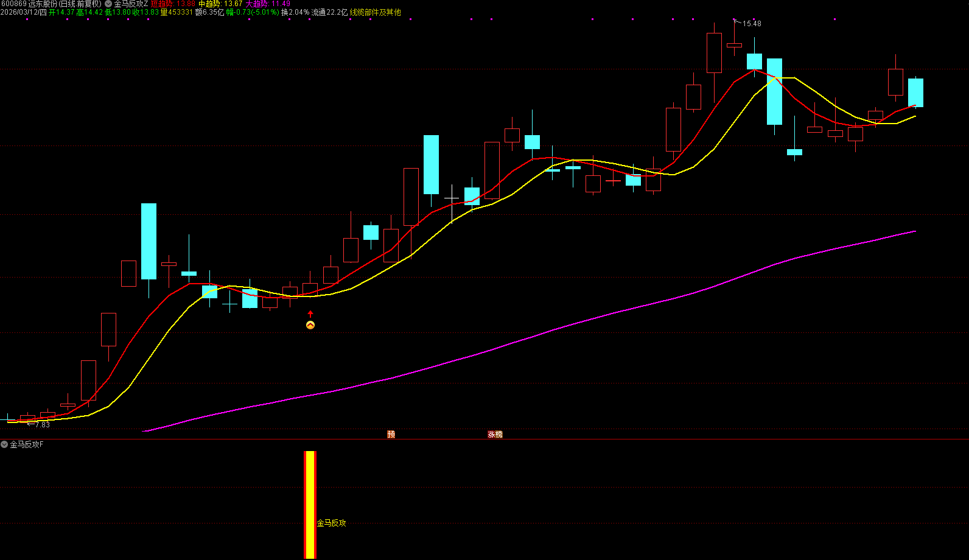Click the 金马反攻F sub-chart title
Viewport: 969px width, 560px height.
pos(26,444)
